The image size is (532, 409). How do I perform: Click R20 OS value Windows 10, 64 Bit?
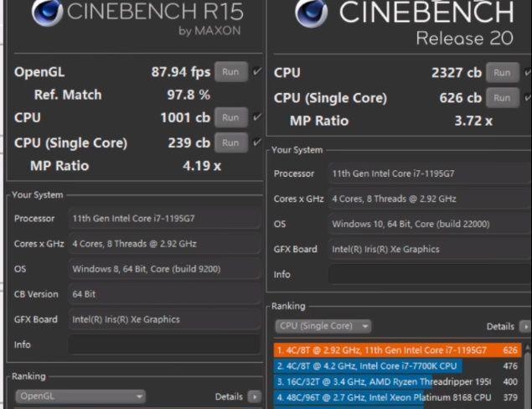pyautogui.click(x=430, y=224)
